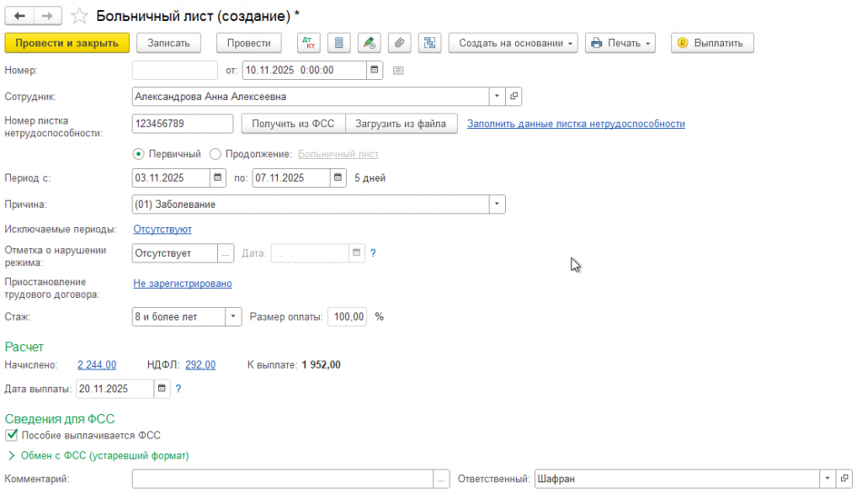Open the Начислено amount 2 244,00 link
Image resolution: width=862 pixels, height=504 pixels.
(97, 365)
